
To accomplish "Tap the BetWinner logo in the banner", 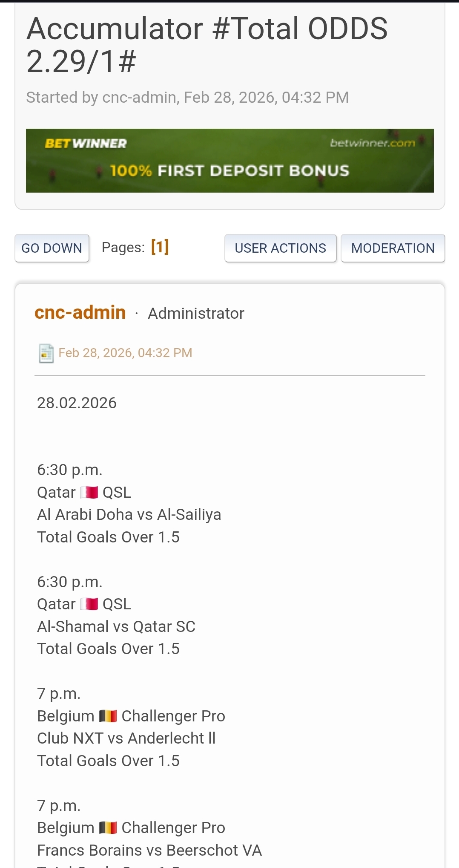I will pyautogui.click(x=86, y=144).
